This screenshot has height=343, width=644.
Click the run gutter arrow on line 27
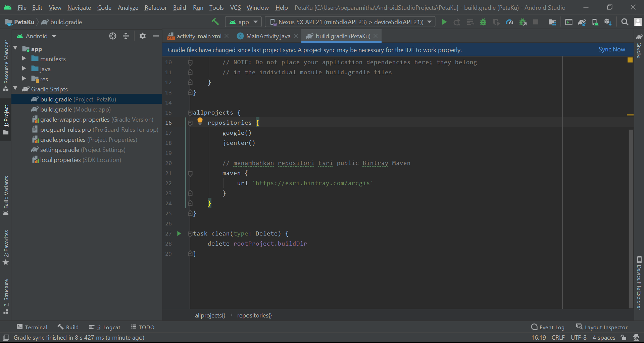coord(179,233)
